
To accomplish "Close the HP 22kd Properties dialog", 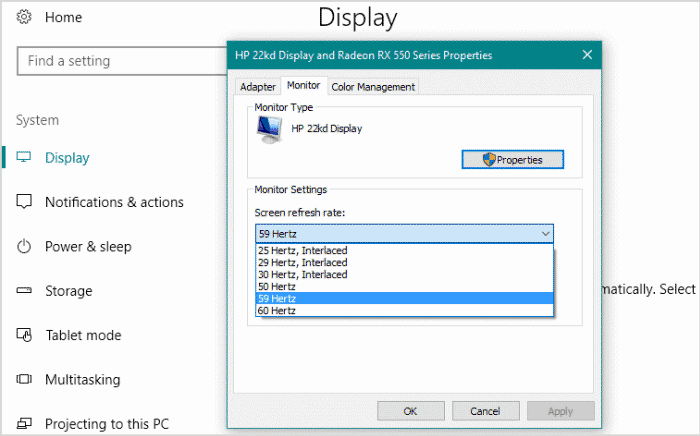I will [587, 55].
